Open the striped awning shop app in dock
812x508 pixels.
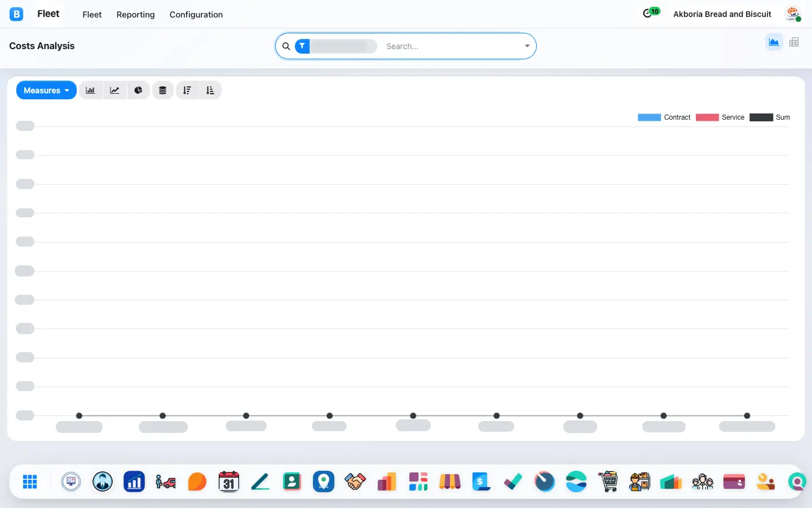[x=450, y=481]
